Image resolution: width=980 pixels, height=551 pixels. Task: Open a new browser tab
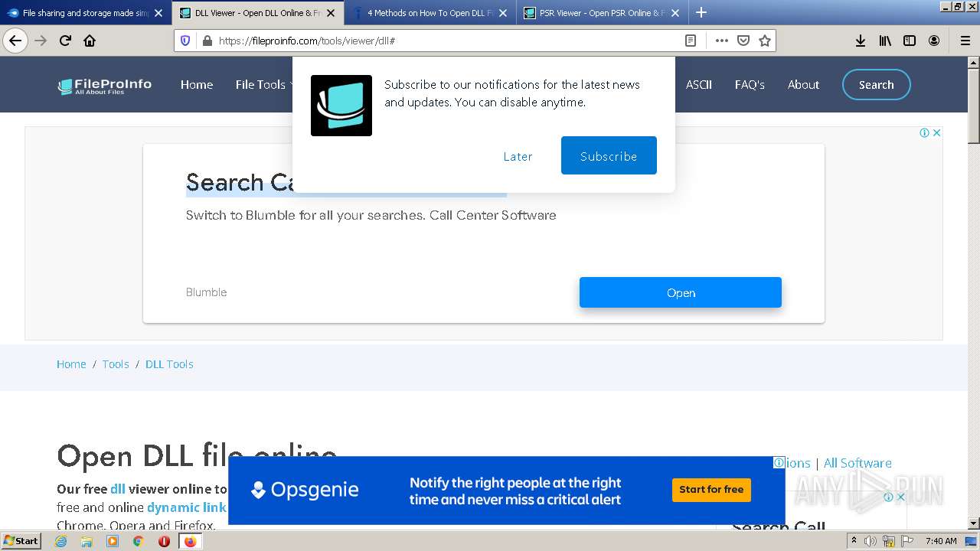[701, 12]
